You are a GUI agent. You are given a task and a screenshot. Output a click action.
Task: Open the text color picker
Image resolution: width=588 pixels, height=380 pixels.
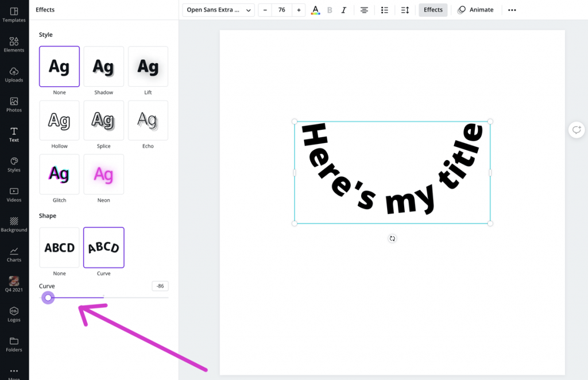pyautogui.click(x=315, y=10)
